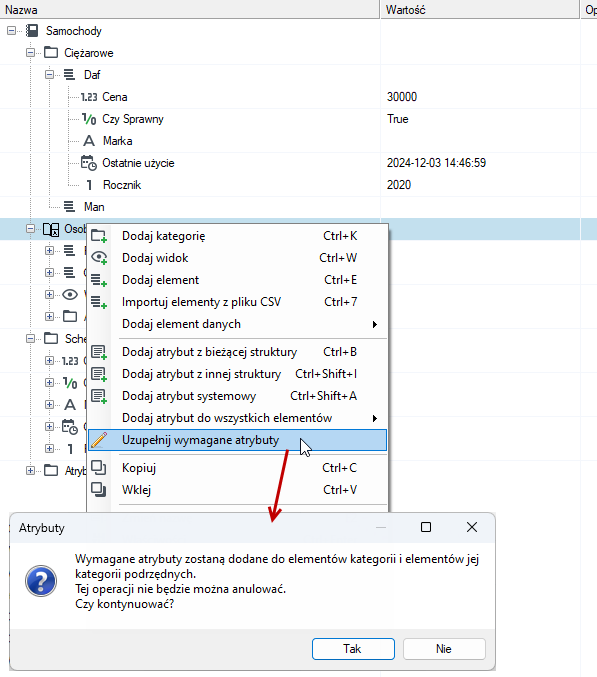Click the Rocznik integer type icon
This screenshot has height=677, width=597.
[x=89, y=185]
